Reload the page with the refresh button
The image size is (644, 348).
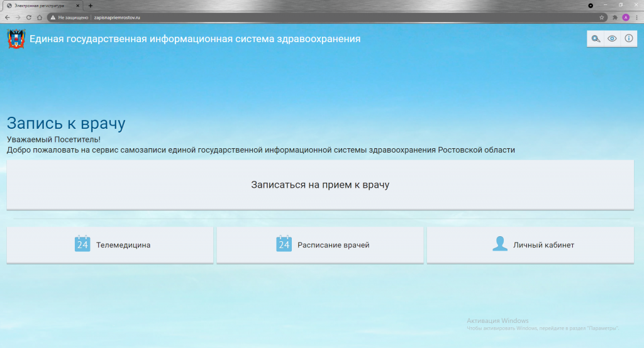(x=28, y=18)
